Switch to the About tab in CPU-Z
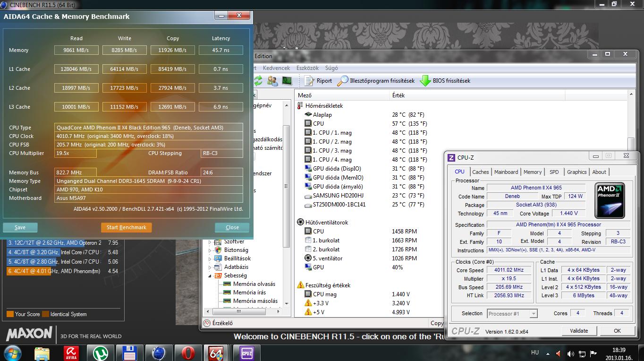This screenshot has height=361, width=644. pos(599,172)
